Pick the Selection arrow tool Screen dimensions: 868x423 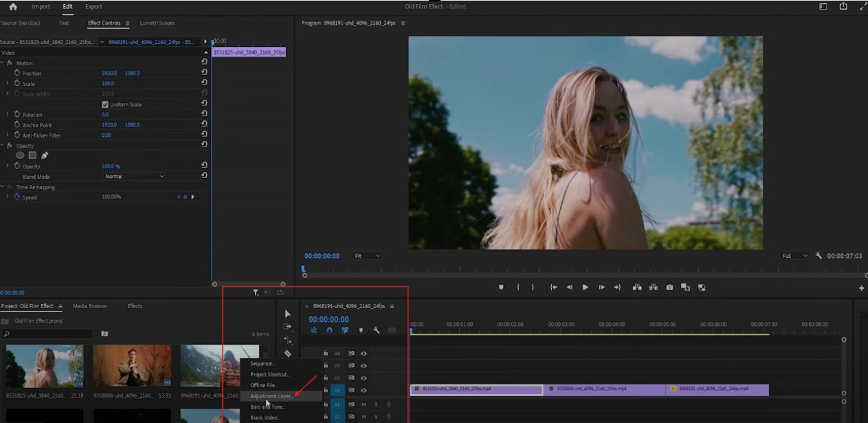[287, 314]
